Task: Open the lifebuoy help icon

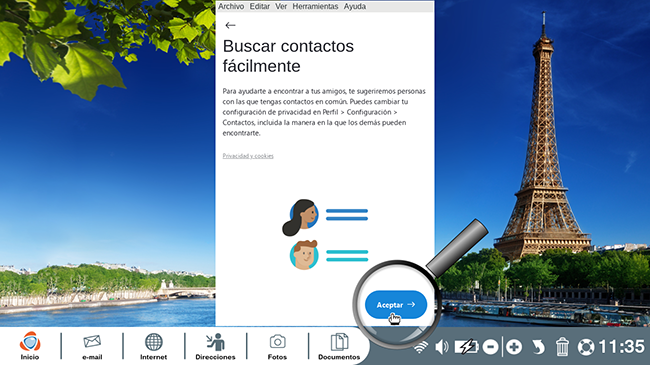Action: click(x=586, y=347)
